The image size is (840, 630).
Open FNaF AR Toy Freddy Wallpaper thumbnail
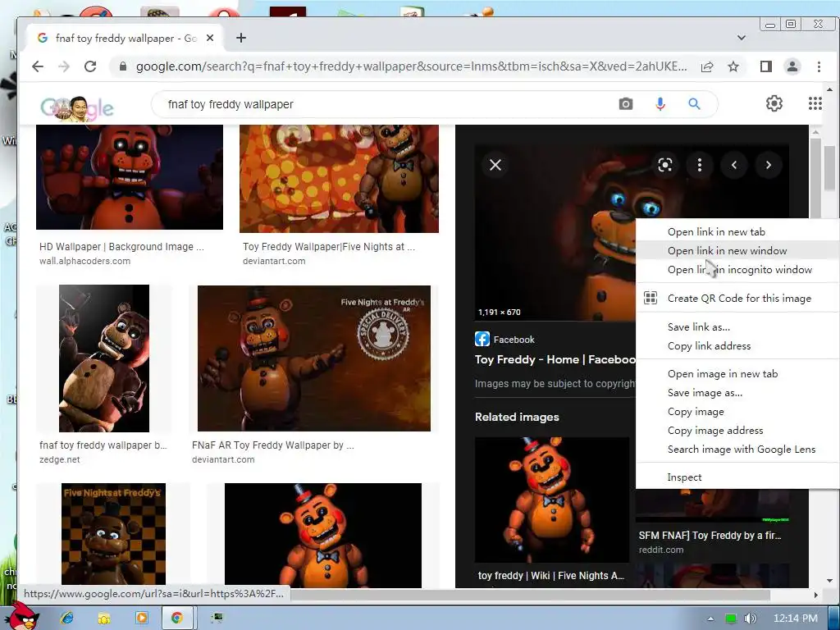pyautogui.click(x=314, y=358)
